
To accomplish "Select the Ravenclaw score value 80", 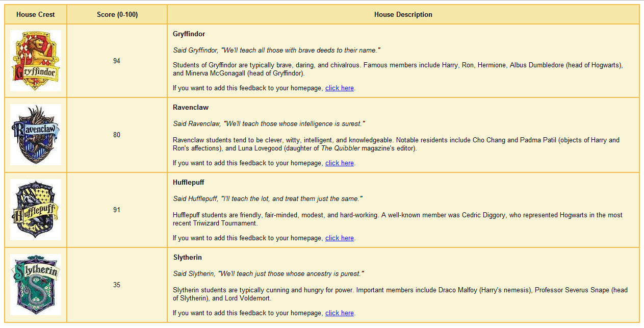I will (x=117, y=135).
